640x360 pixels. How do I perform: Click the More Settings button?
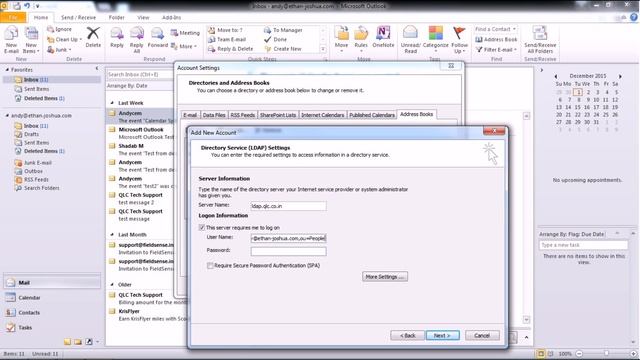(x=384, y=277)
